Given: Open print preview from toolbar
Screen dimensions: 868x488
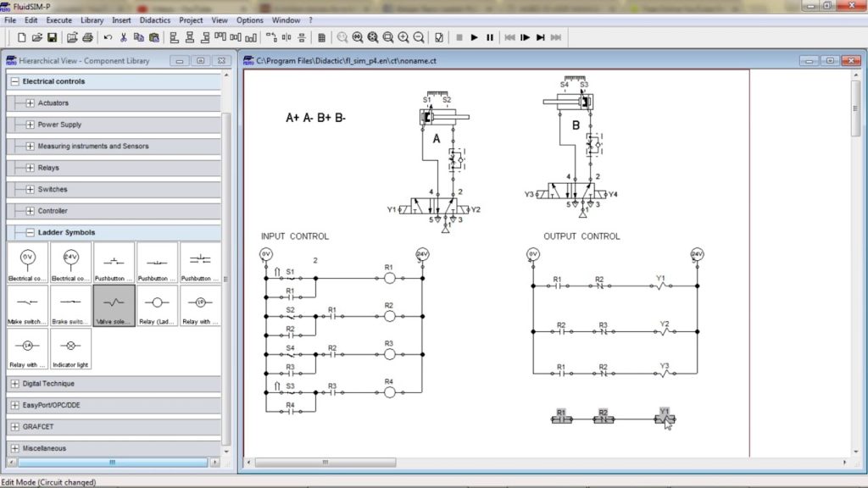Looking at the screenshot, I should 72,37.
